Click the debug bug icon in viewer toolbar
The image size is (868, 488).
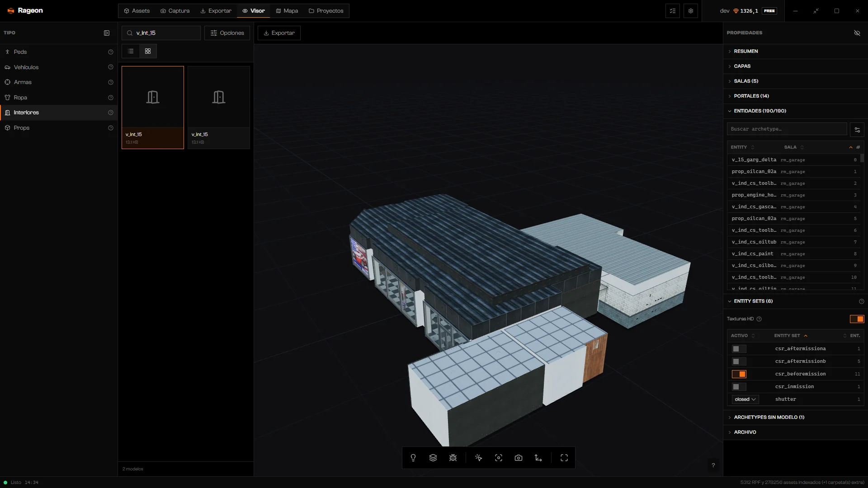click(x=453, y=458)
